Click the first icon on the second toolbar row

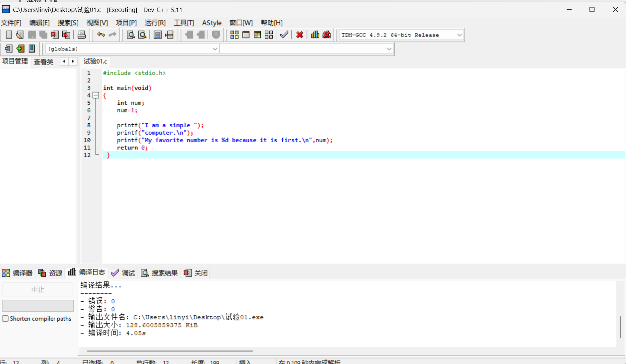tap(9, 49)
